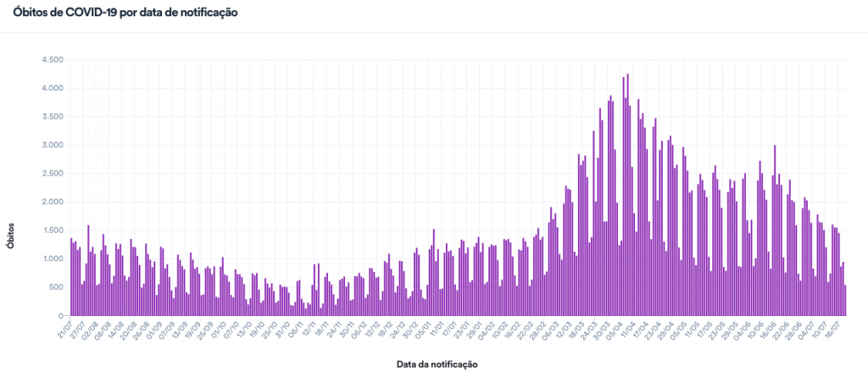This screenshot has width=868, height=383.
Task: Click the 4.000 y-axis label
Action: pos(51,88)
